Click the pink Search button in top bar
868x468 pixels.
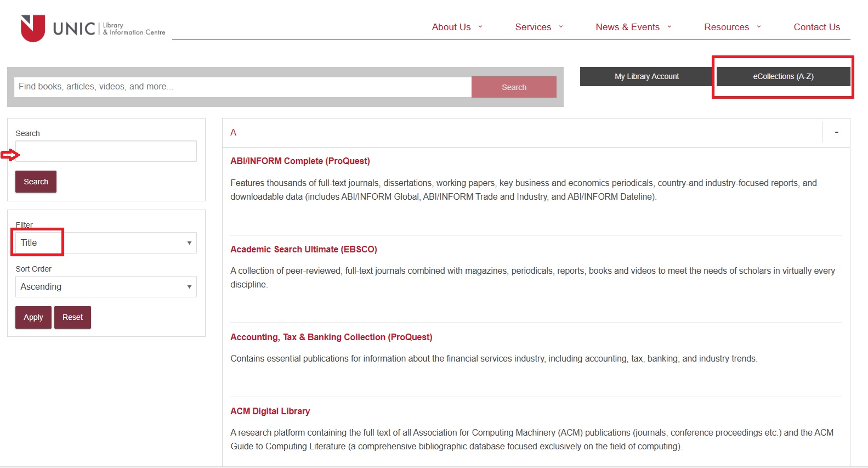point(514,87)
